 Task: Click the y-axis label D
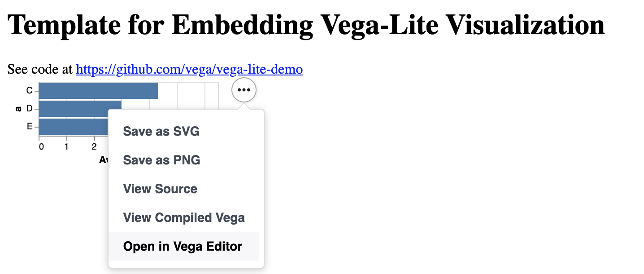tap(30, 109)
